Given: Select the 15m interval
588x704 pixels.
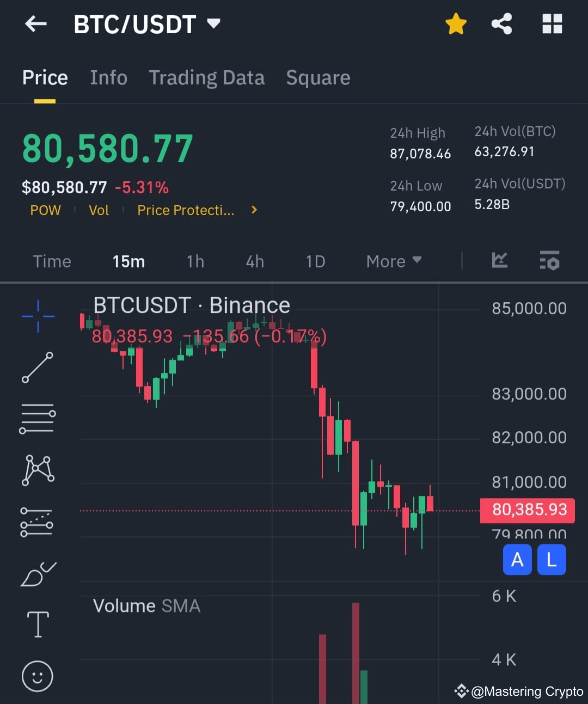Looking at the screenshot, I should coord(128,261).
